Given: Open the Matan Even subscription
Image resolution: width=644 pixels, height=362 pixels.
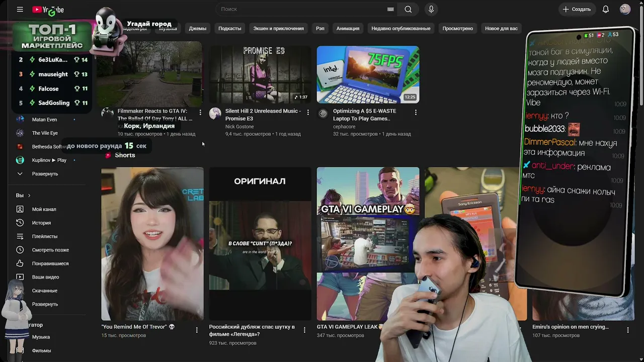Looking at the screenshot, I should click(45, 120).
